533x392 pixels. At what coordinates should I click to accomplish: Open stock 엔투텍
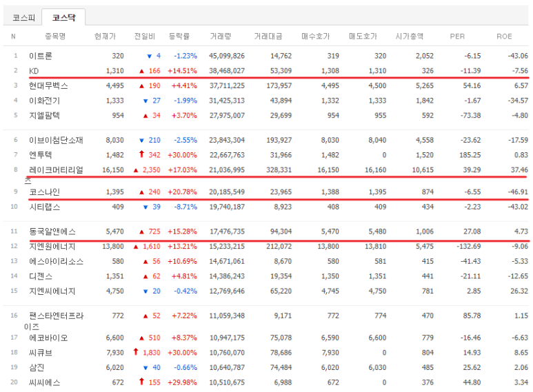(41, 155)
